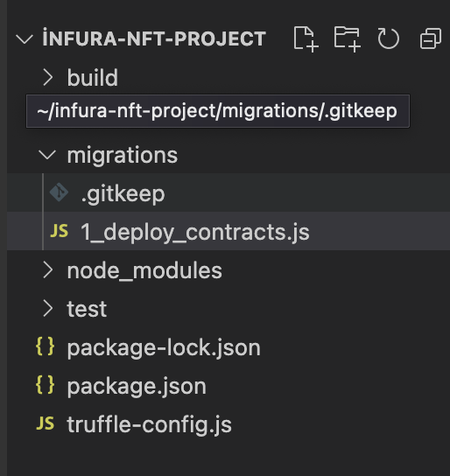Click the git icon beside .gitkeep

[x=59, y=192]
